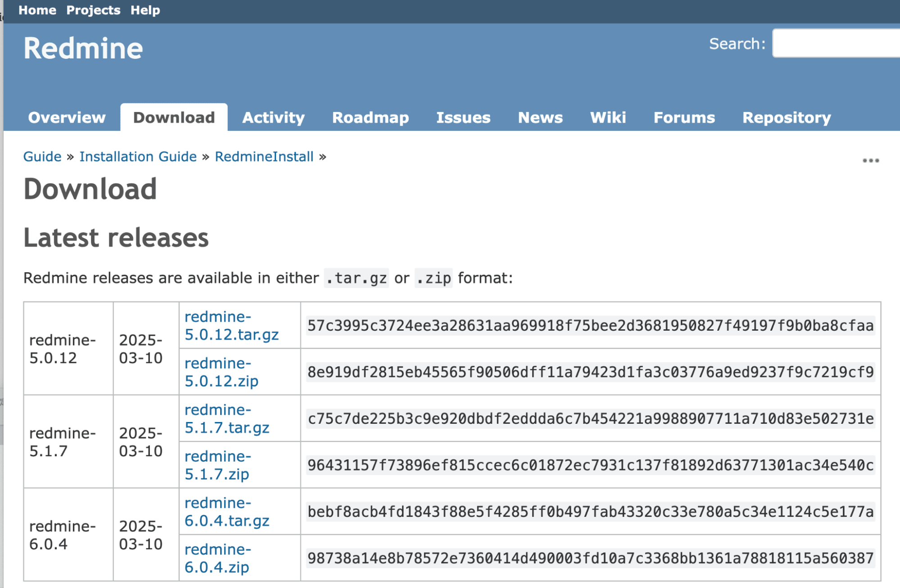Click checksum starting 57c3995c3724
Image resolution: width=900 pixels, height=588 pixels.
[590, 326]
